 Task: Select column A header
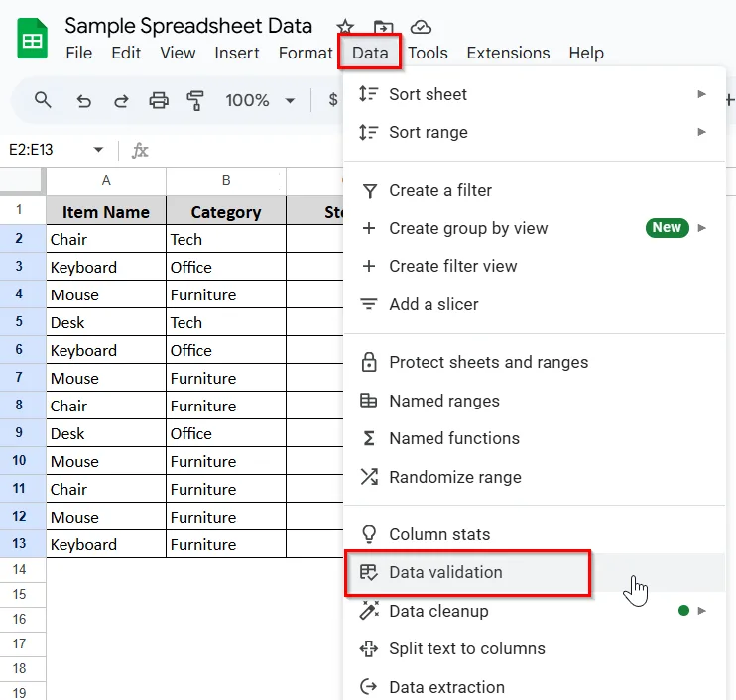106,181
